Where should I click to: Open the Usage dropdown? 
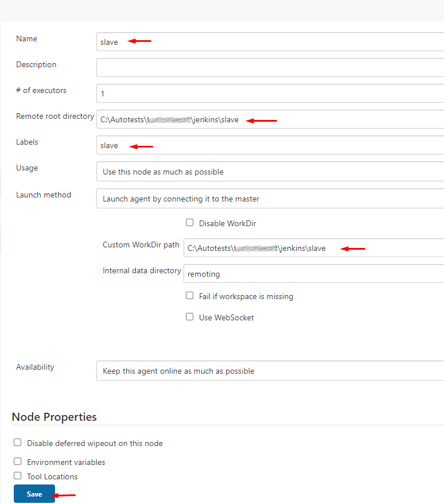point(270,171)
